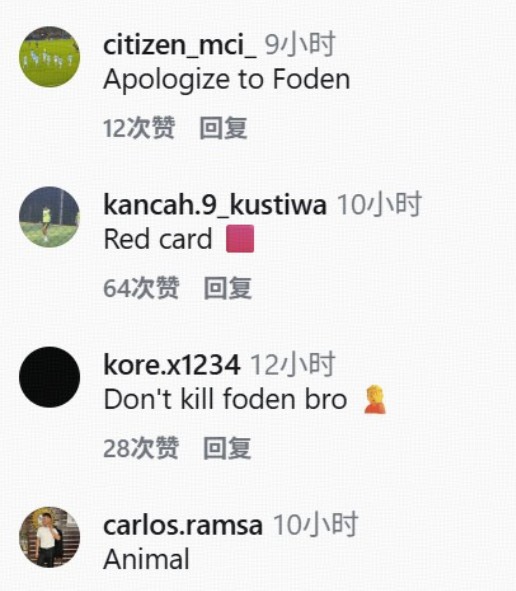Open carlos.ramsa profile avatar
The width and height of the screenshot is (516, 591).
49,537
